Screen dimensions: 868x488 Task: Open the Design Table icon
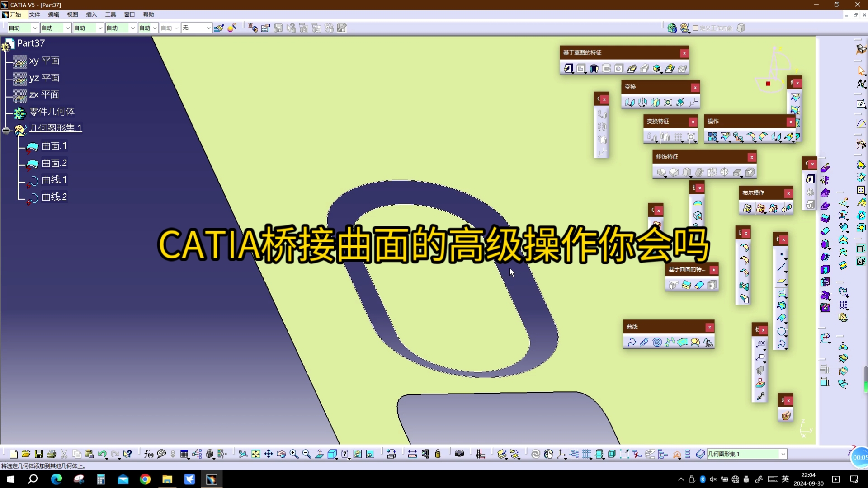pos(184,454)
